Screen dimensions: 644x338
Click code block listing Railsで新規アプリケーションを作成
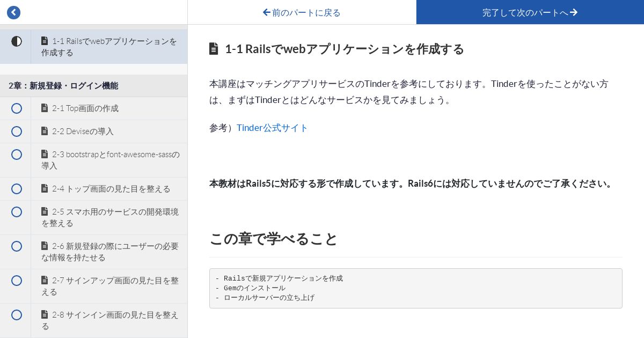pyautogui.click(x=416, y=288)
